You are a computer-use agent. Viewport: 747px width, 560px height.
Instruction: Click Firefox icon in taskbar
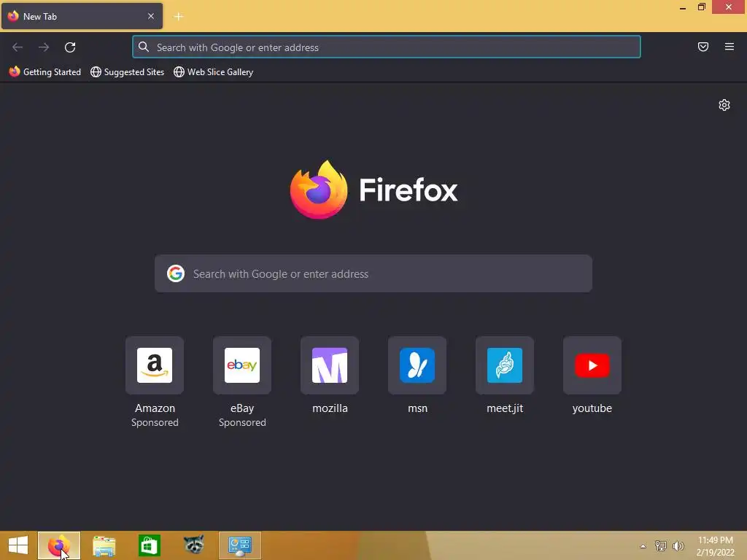coord(59,545)
